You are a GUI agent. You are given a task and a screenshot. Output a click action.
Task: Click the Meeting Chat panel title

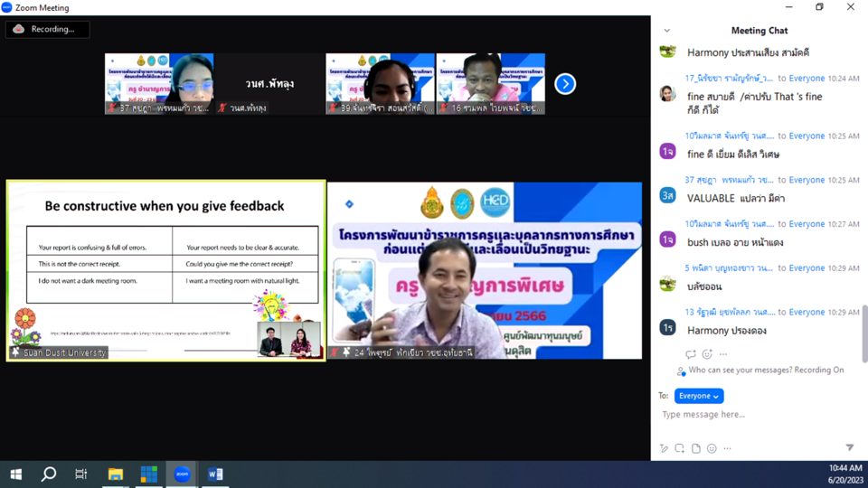[759, 31]
